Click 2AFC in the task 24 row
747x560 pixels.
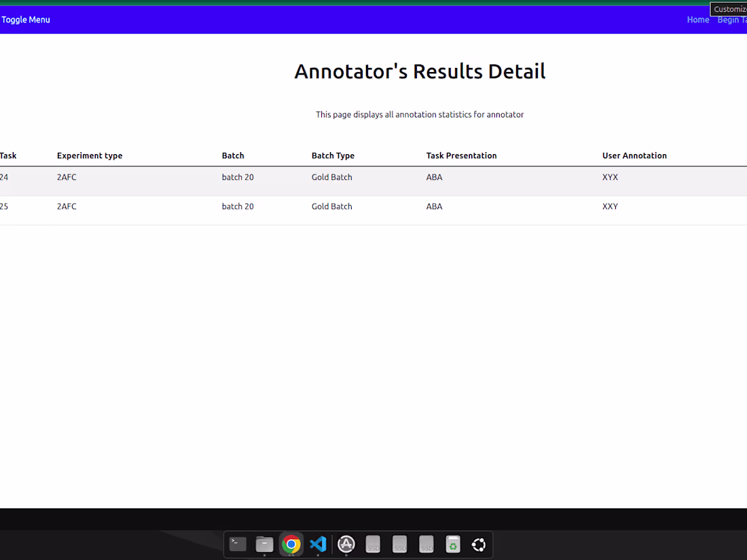pos(67,177)
